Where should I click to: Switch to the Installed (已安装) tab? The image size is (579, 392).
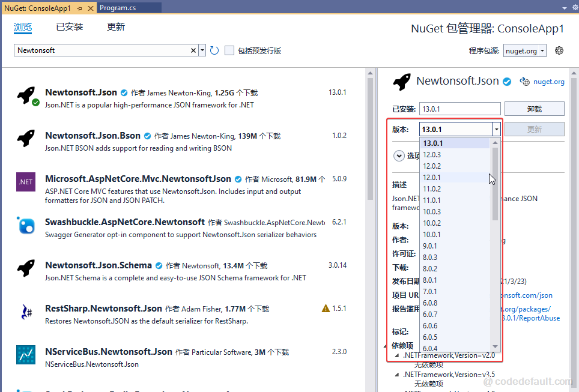pos(70,27)
